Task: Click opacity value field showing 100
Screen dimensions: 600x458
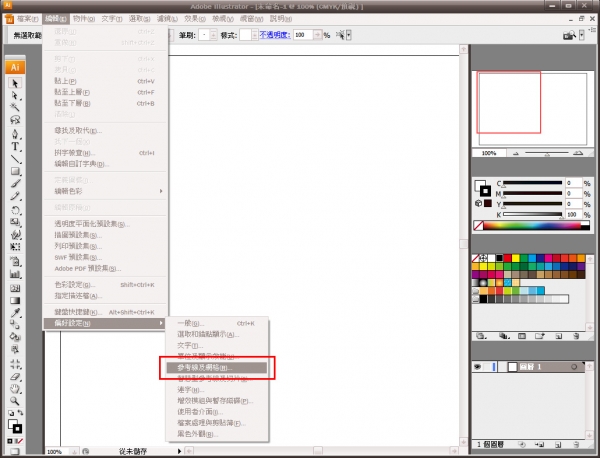Action: [x=303, y=35]
